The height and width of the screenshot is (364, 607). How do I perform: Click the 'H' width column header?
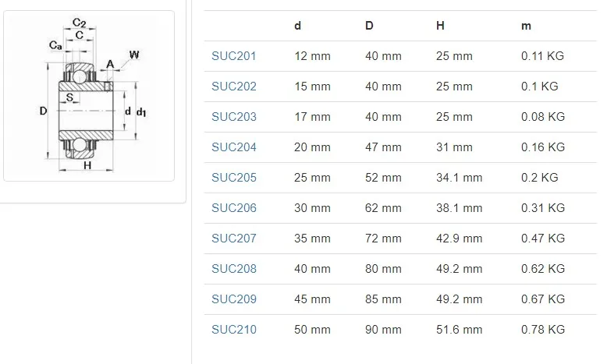tap(441, 26)
